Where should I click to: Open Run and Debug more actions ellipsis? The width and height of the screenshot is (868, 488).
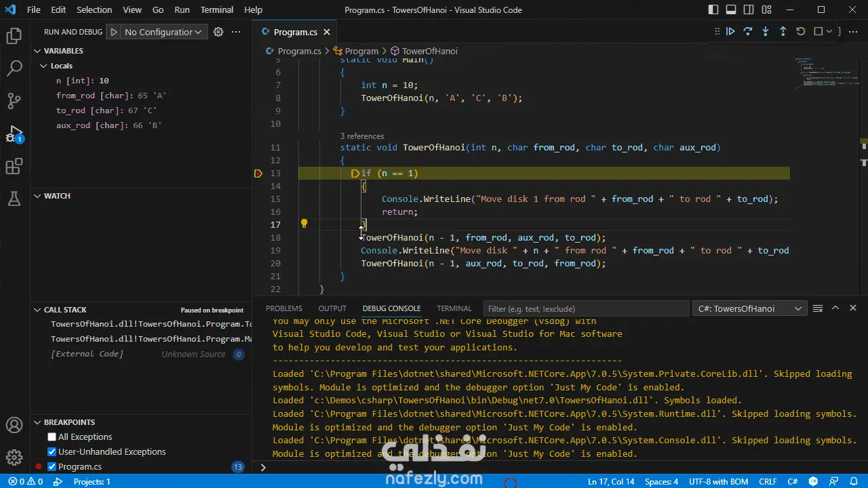click(x=236, y=32)
